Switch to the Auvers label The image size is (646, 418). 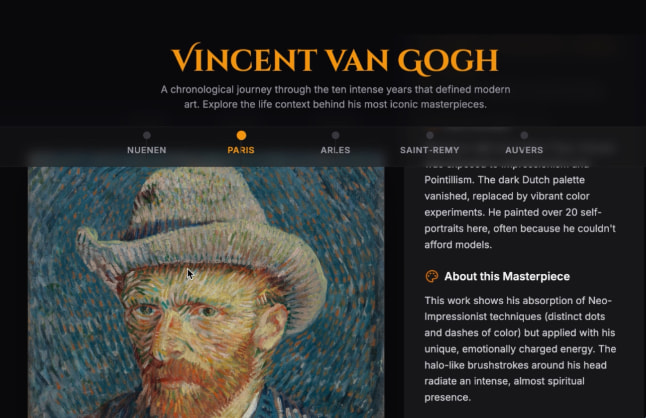[x=524, y=150]
